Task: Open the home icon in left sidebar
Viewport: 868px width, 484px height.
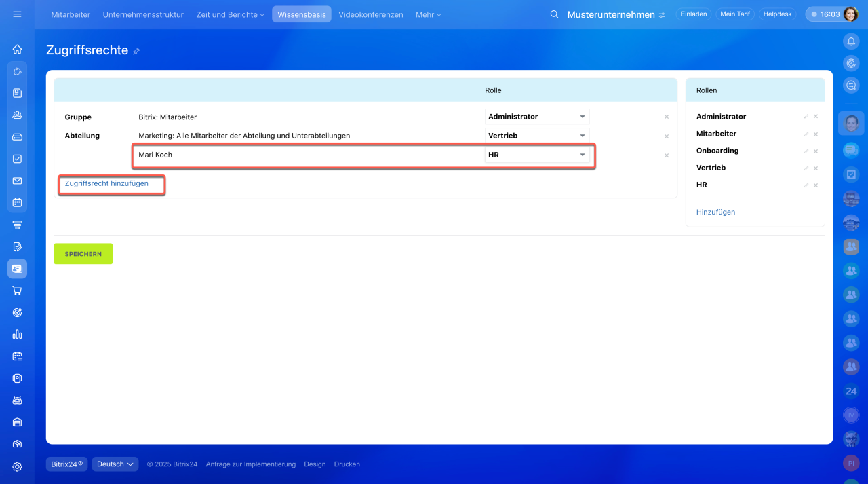Action: coord(17,49)
